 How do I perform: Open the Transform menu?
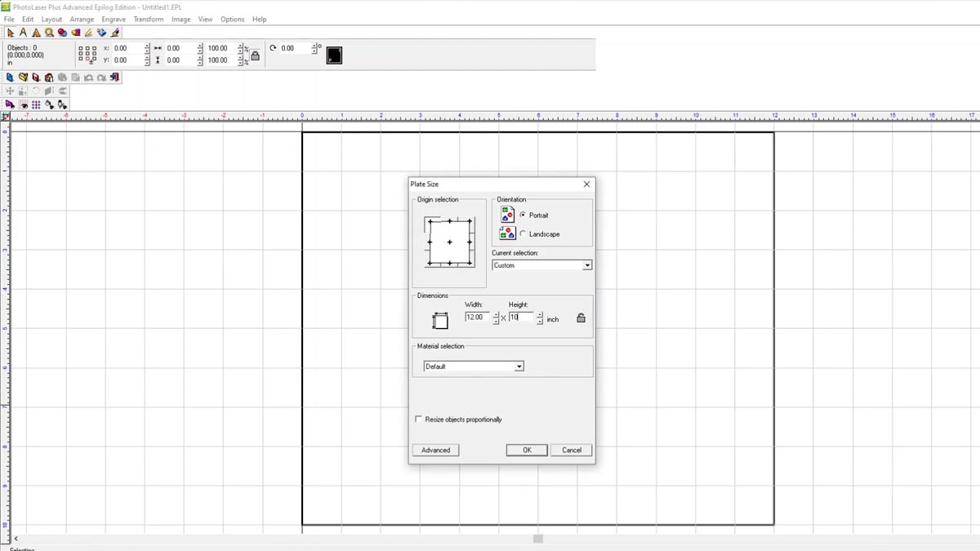(x=149, y=19)
